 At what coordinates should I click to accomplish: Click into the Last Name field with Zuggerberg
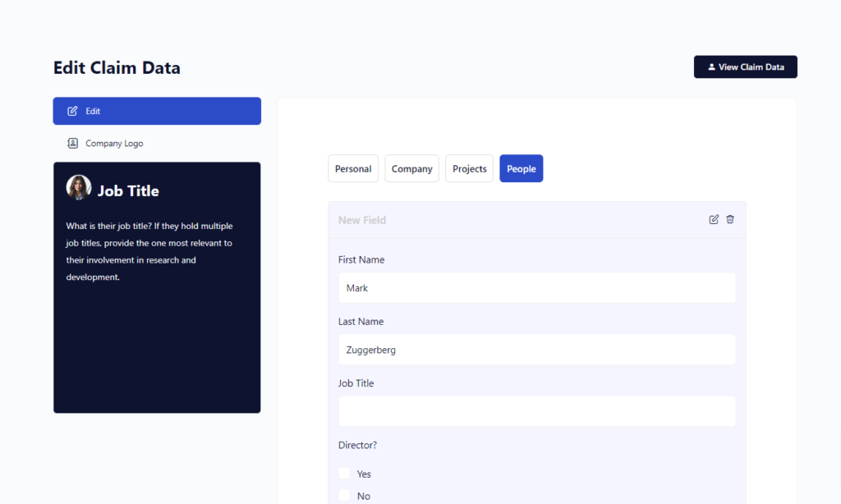pyautogui.click(x=536, y=350)
